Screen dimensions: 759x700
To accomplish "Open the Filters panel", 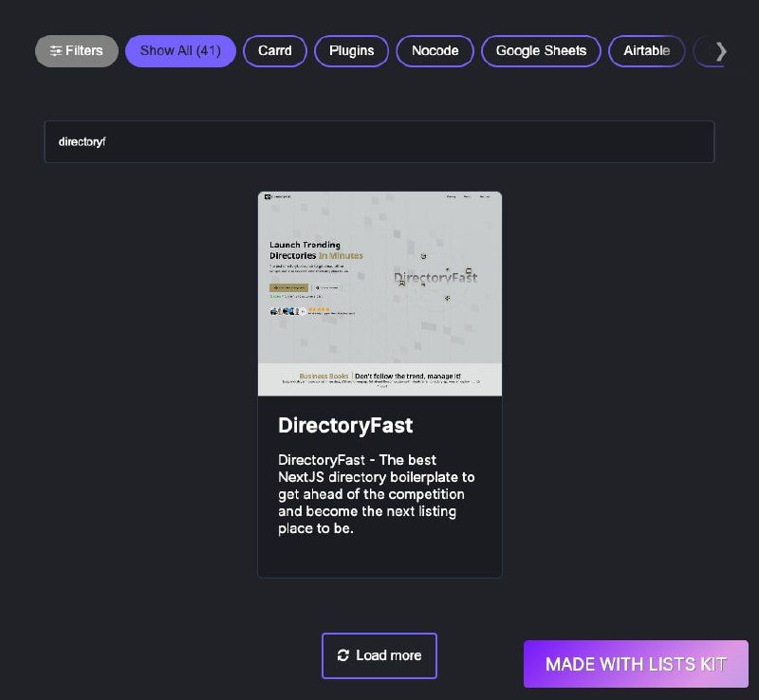I will tap(77, 51).
